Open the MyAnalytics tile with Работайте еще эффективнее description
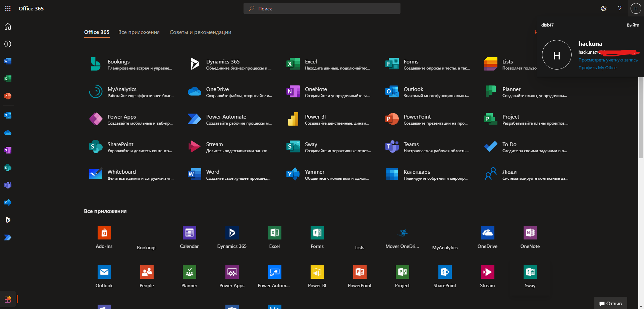 click(131, 92)
